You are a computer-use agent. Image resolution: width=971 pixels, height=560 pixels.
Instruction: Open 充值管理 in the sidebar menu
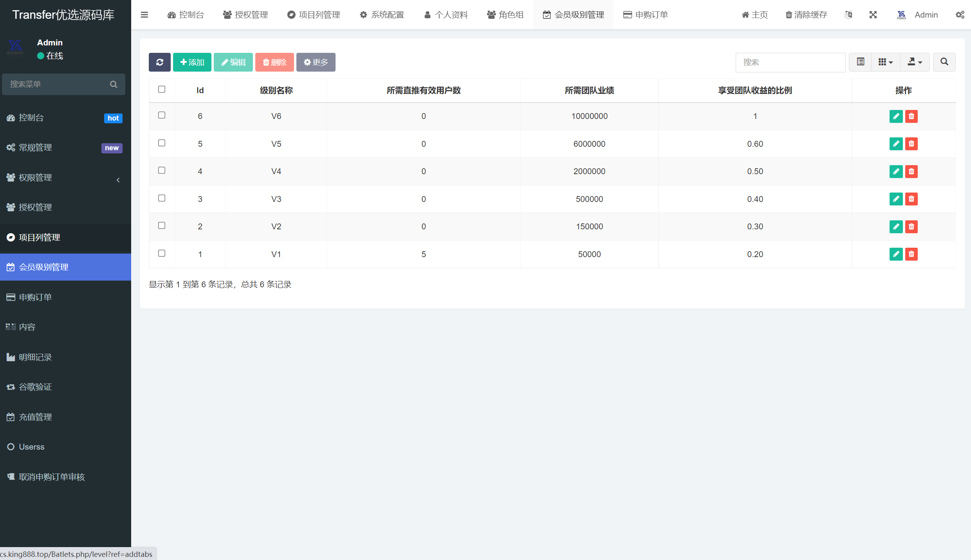[35, 417]
